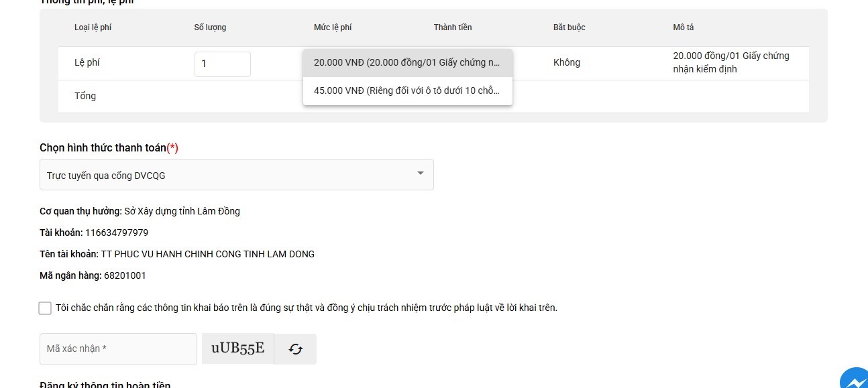868x388 pixels.
Task: Click the Số lượng column header
Action: (x=210, y=27)
